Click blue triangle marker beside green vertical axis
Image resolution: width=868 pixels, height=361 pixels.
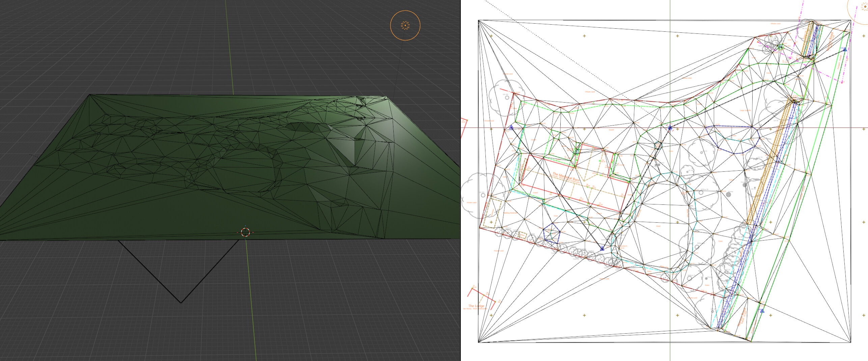670,128
